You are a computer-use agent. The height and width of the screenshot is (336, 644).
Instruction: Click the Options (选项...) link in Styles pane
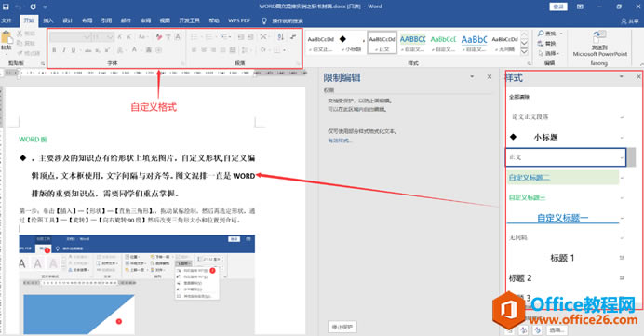557,329
